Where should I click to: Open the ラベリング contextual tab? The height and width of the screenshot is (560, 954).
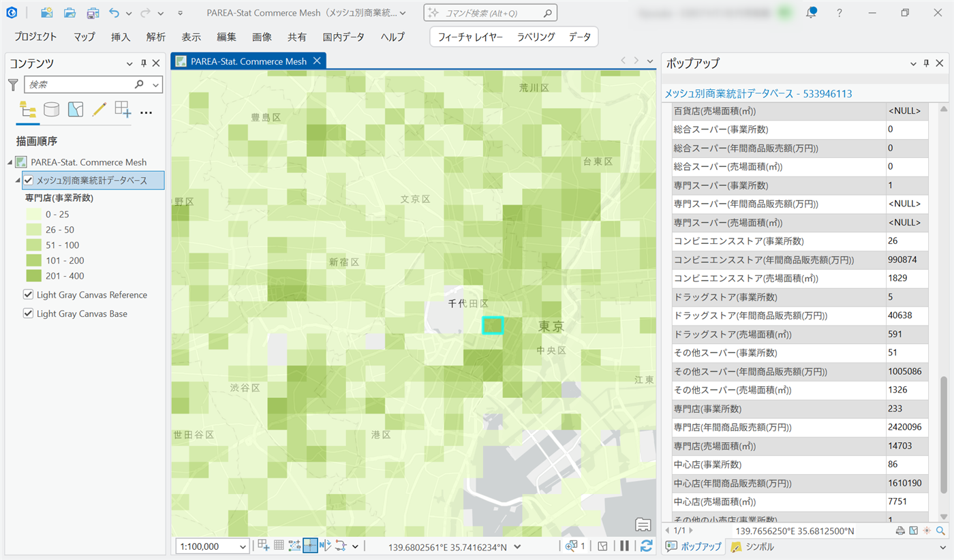pos(536,37)
